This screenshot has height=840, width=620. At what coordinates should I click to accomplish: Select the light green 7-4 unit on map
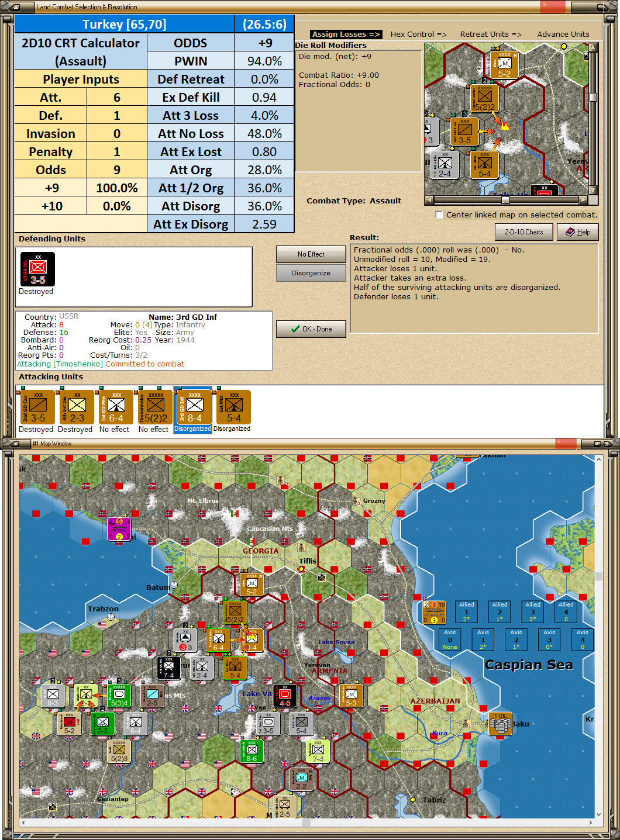point(318,751)
